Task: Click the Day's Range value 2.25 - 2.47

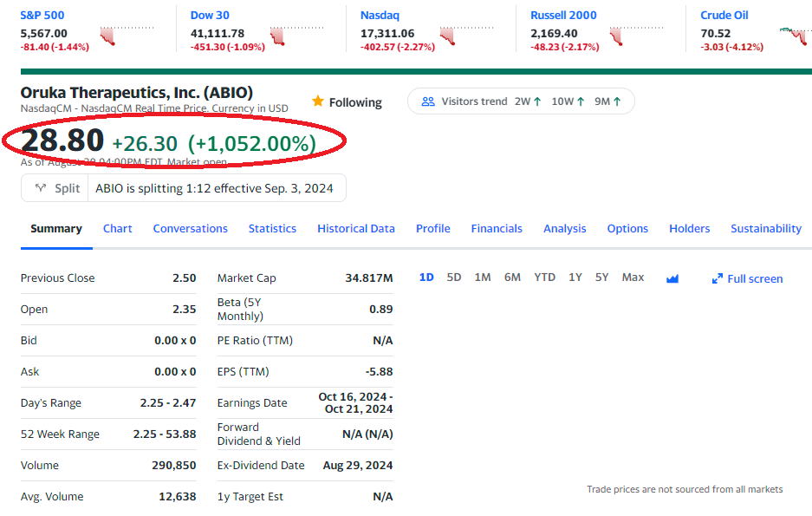Action: coord(168,402)
